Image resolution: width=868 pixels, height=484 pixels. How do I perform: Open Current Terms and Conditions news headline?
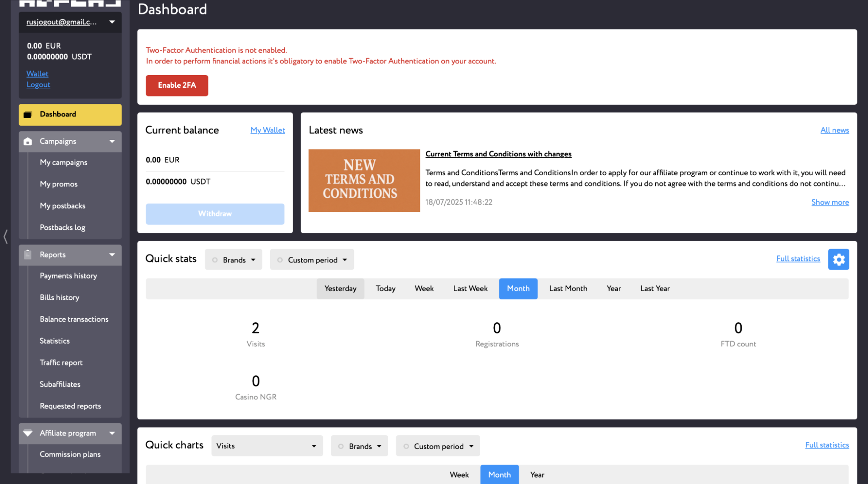pyautogui.click(x=498, y=154)
